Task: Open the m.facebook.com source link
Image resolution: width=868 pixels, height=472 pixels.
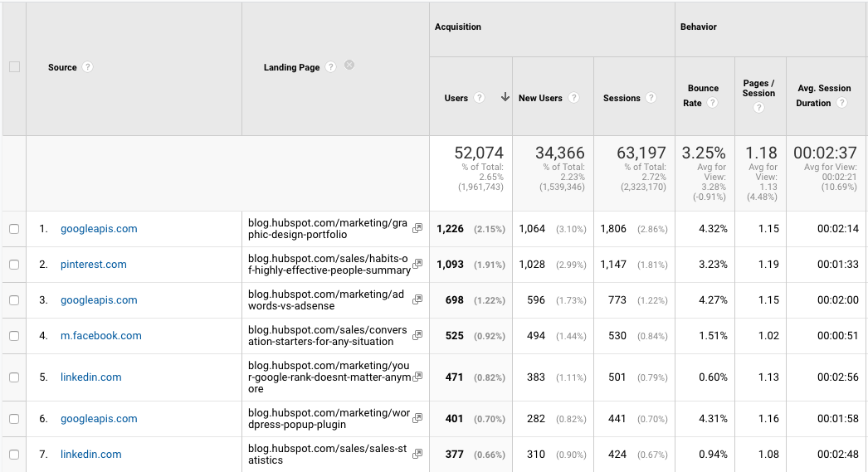Action: [100, 336]
